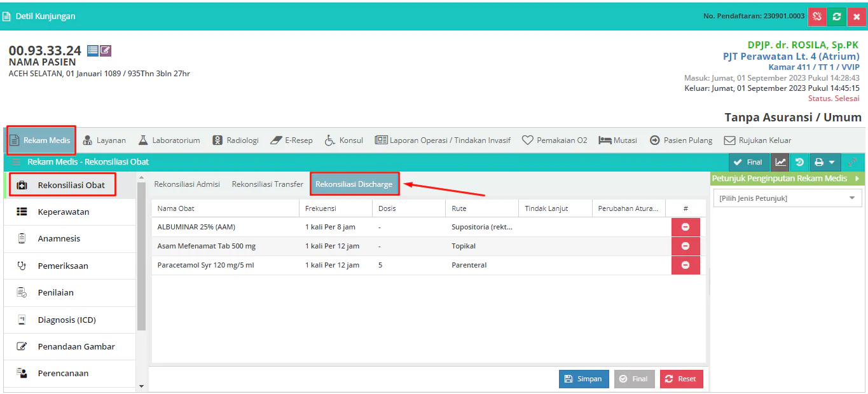868x394 pixels.
Task: Open the Pemakaian O2 tab
Action: pos(555,140)
